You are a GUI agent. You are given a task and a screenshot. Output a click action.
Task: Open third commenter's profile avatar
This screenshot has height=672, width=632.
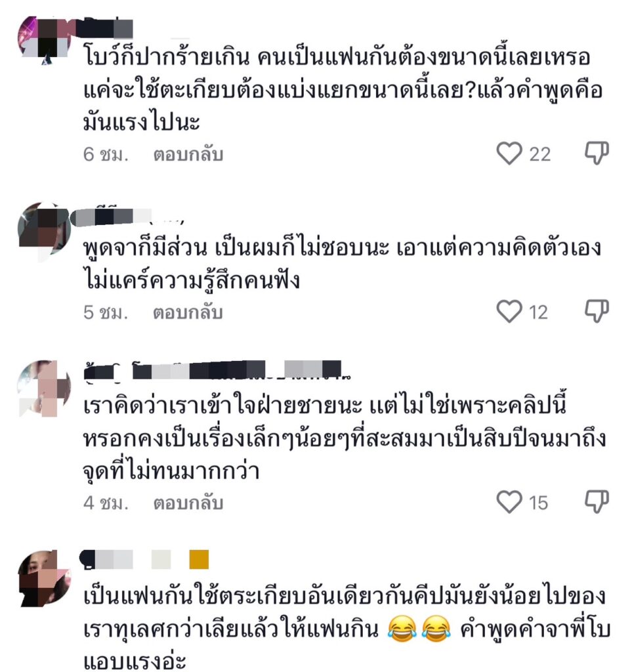(44, 388)
